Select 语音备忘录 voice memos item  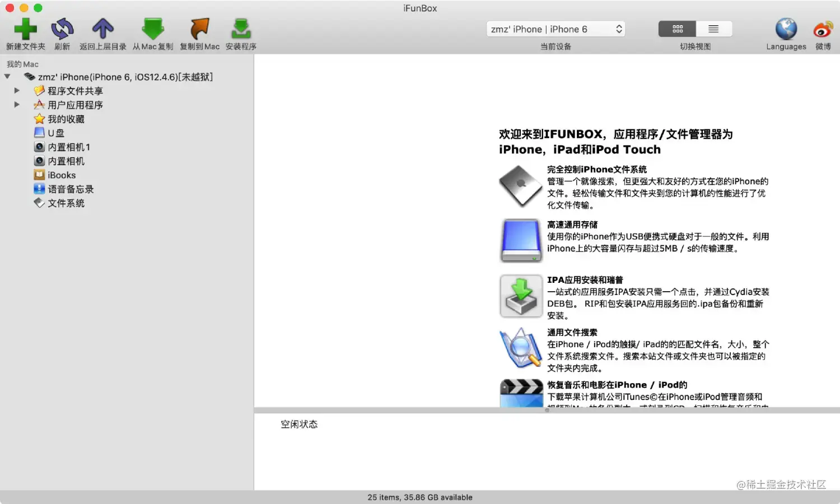pos(71,189)
